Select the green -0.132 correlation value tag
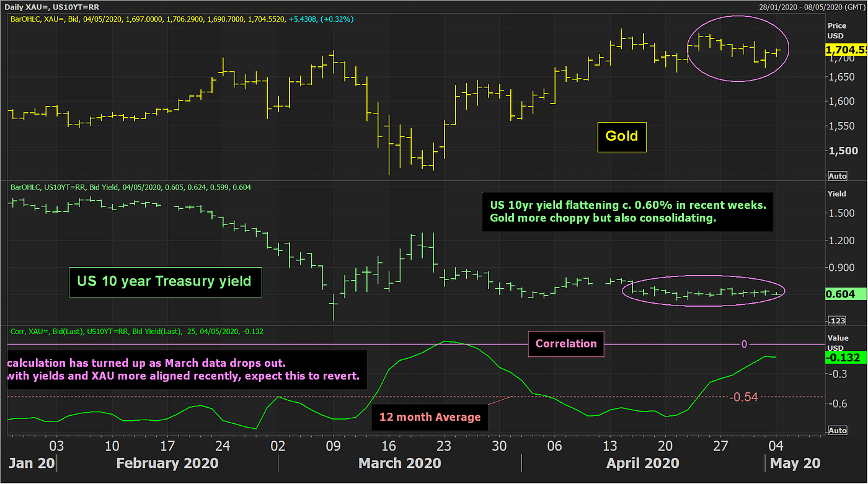 pyautogui.click(x=846, y=357)
